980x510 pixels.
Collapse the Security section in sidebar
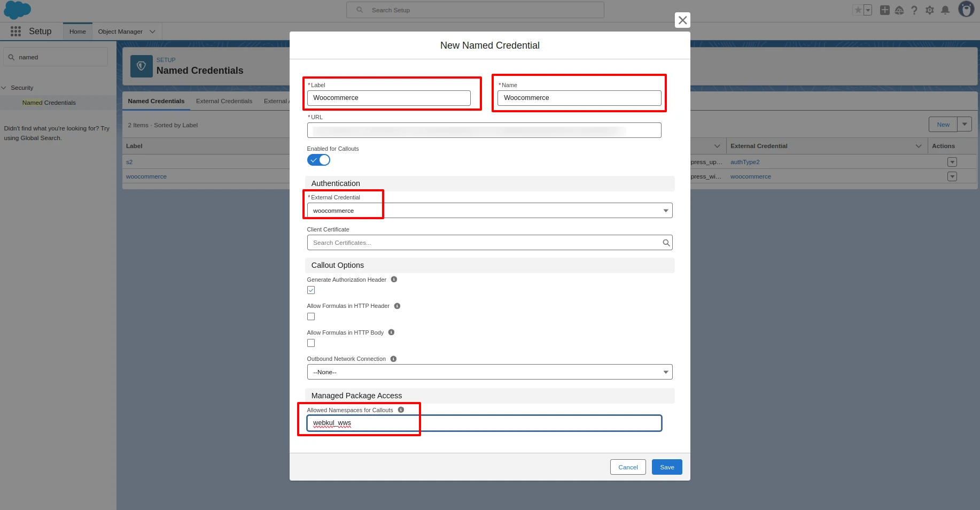point(4,88)
